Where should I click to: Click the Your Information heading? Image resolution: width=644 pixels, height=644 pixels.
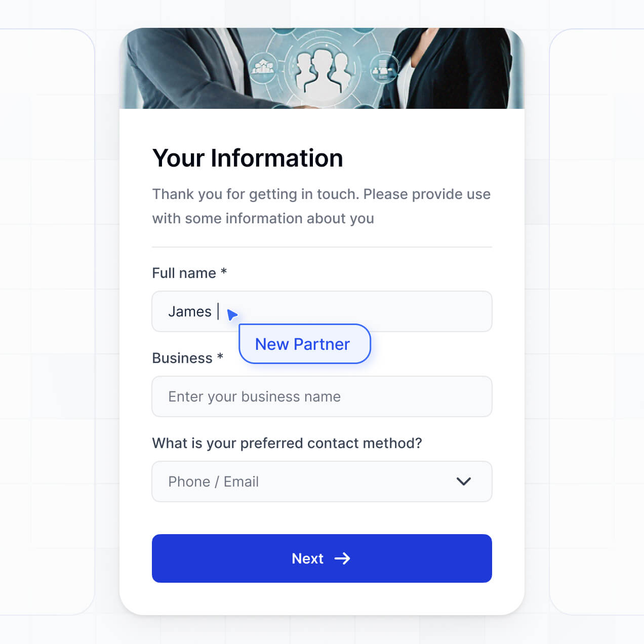(x=248, y=157)
